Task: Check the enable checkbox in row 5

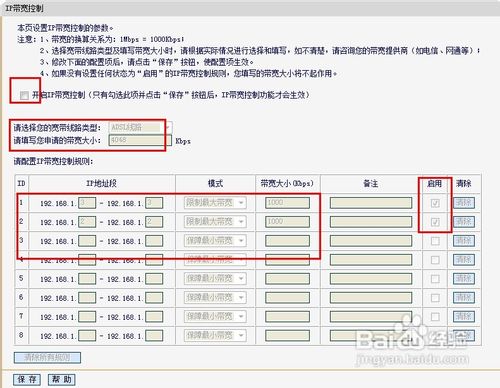Action: point(435,279)
